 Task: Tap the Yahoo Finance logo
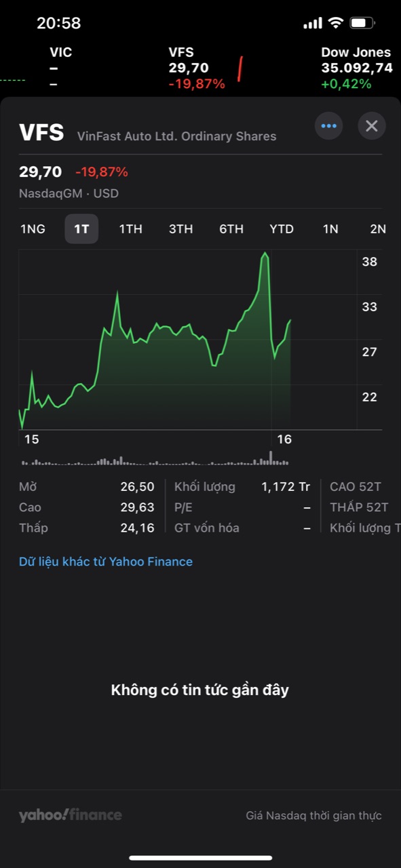(71, 814)
